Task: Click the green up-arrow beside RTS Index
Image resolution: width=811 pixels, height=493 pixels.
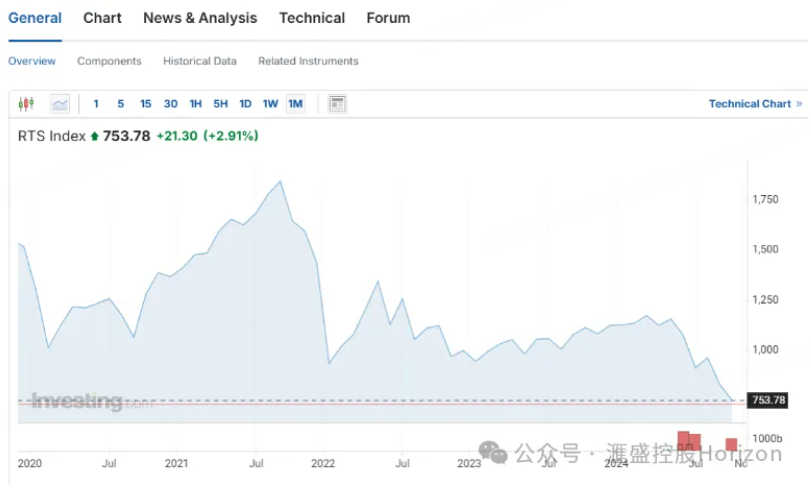Action: [95, 136]
